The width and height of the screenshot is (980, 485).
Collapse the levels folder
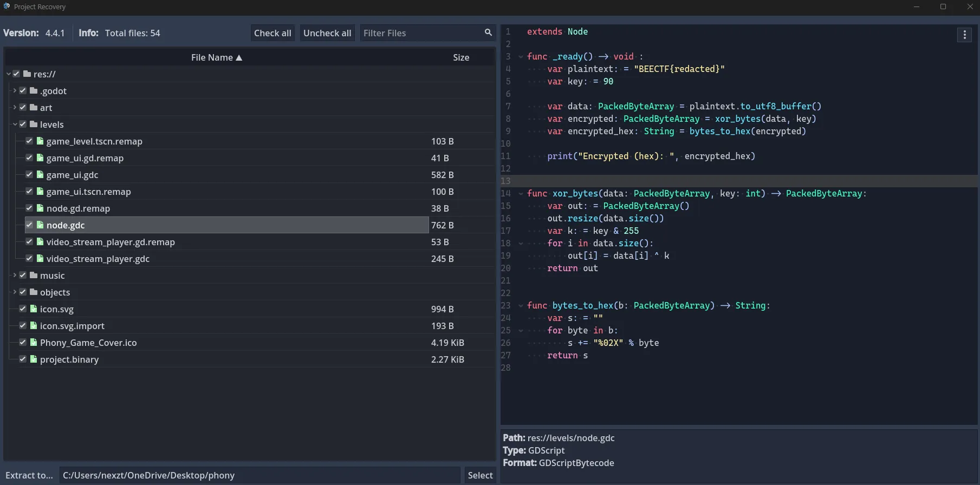point(15,124)
